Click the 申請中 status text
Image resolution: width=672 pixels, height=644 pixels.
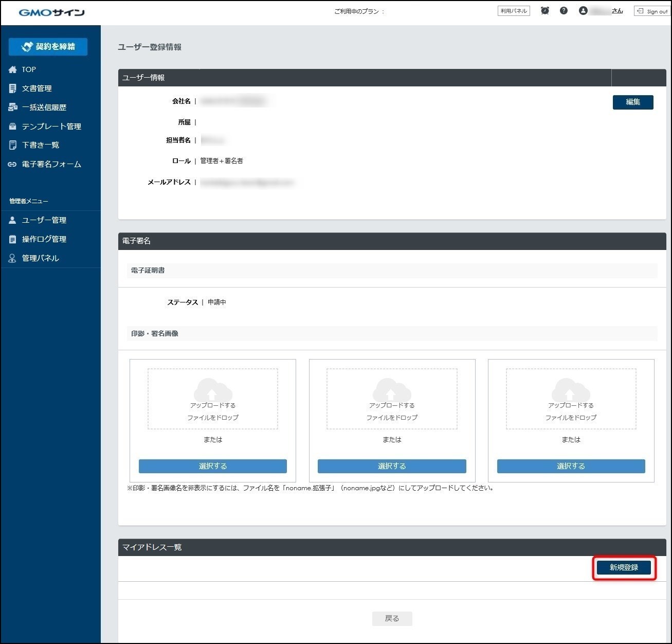pyautogui.click(x=217, y=302)
